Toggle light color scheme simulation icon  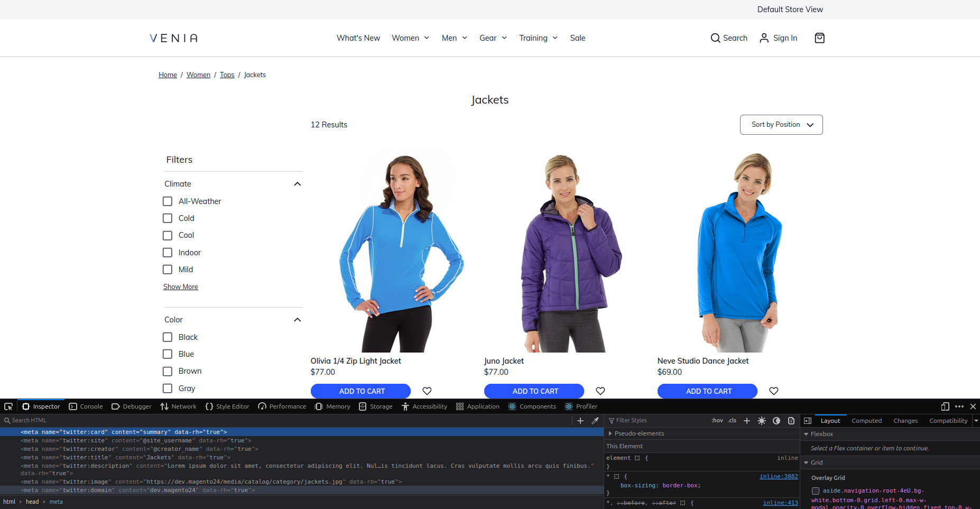762,421
